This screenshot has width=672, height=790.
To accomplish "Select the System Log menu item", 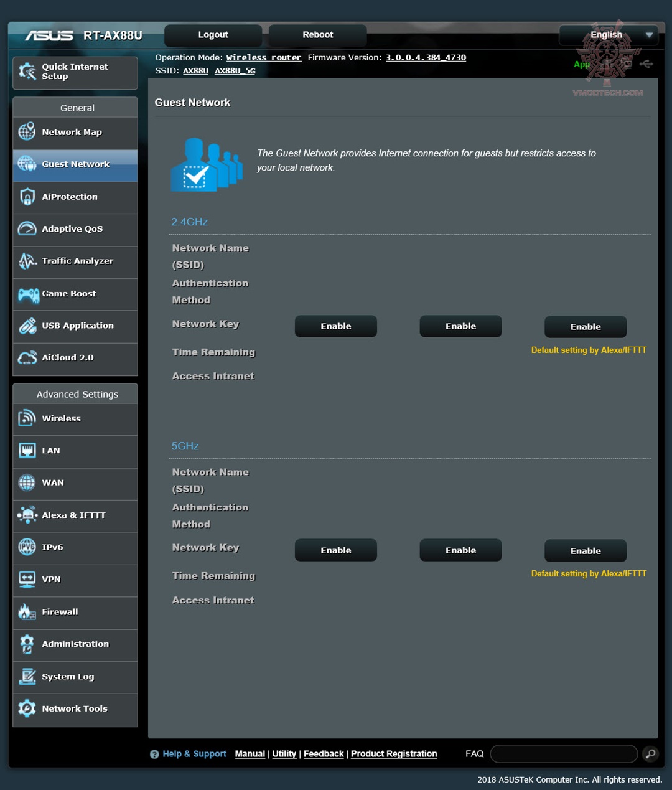I will click(x=75, y=677).
